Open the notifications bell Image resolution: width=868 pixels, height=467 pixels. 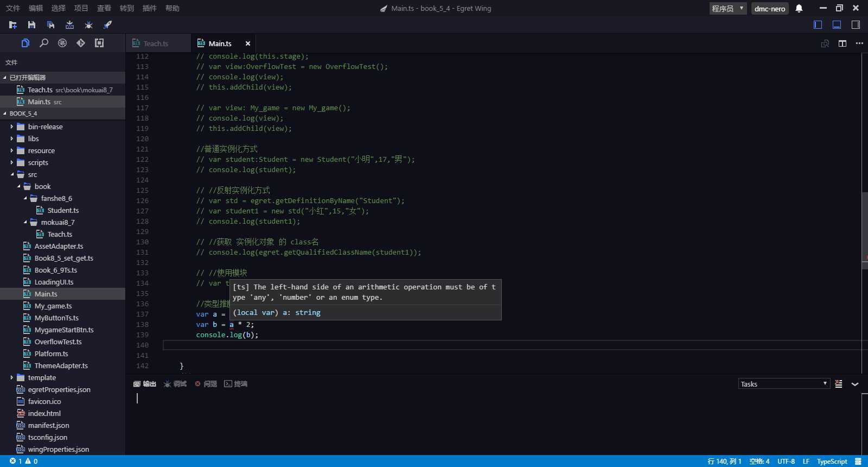799,8
